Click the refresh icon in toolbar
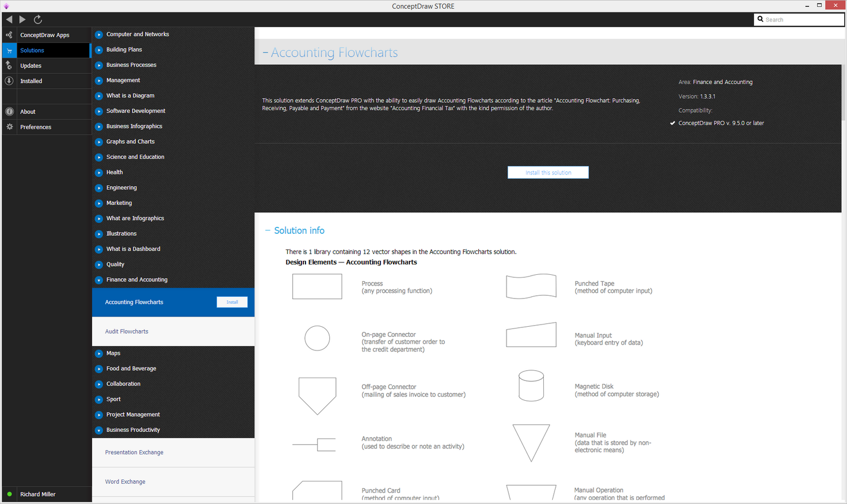Screen dimensions: 847x504 pos(38,19)
